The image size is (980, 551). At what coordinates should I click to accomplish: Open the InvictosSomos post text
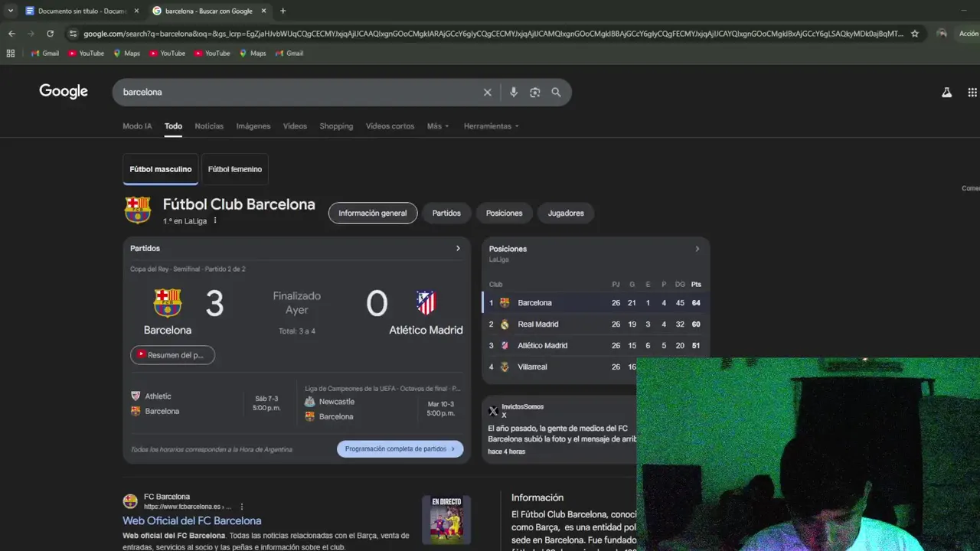pyautogui.click(x=562, y=434)
